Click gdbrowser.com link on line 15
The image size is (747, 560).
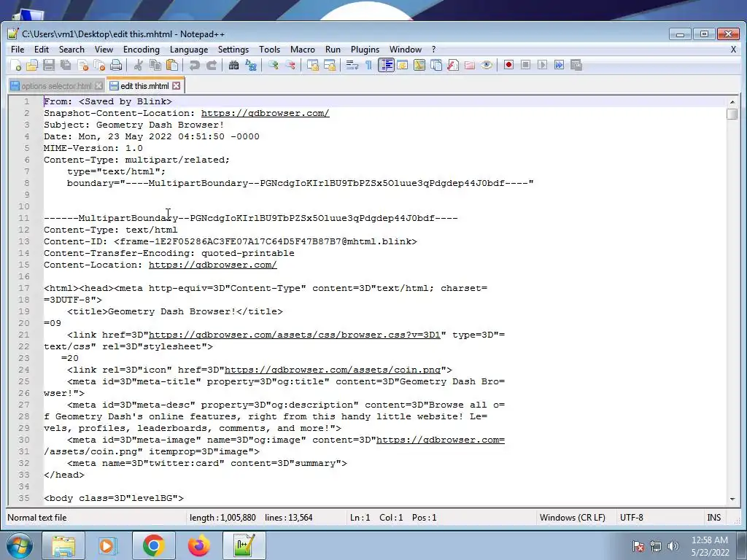click(x=212, y=265)
